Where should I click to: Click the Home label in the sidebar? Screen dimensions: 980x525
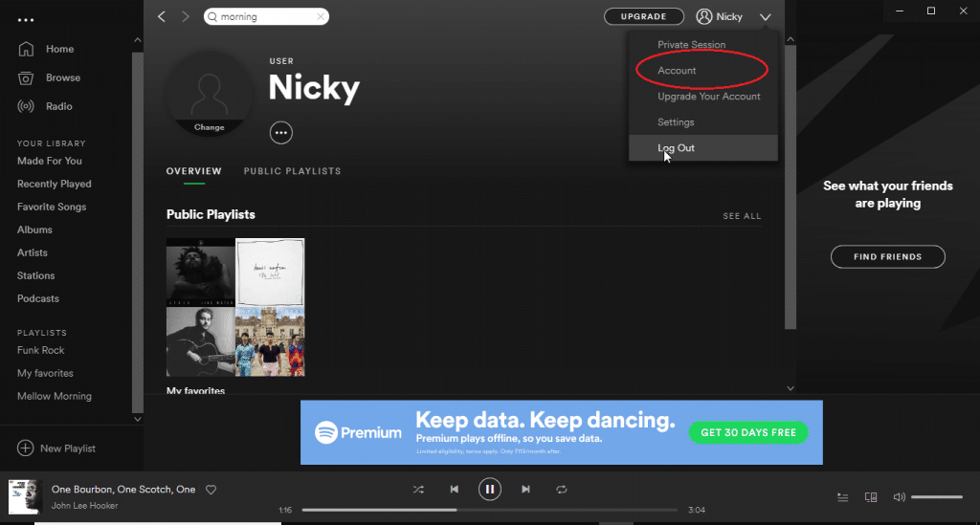pyautogui.click(x=60, y=49)
